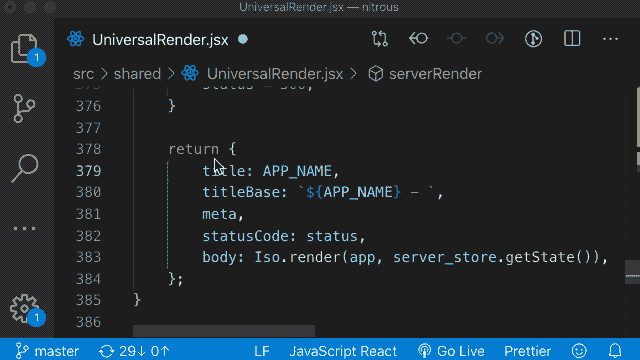640x360 pixels.
Task: Open the serverRender symbol breadcrumb
Action: (x=435, y=74)
